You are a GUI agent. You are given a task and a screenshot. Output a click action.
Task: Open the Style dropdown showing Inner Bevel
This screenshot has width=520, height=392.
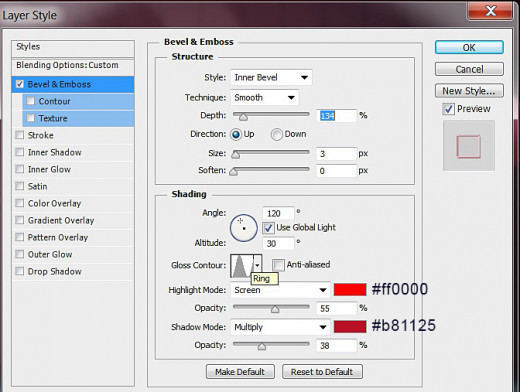point(271,77)
